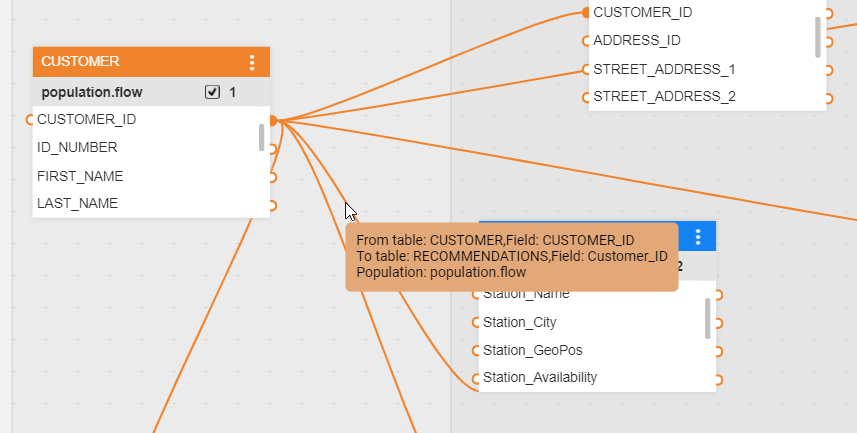Click the right connector port of ID_NUMBER

(272, 149)
